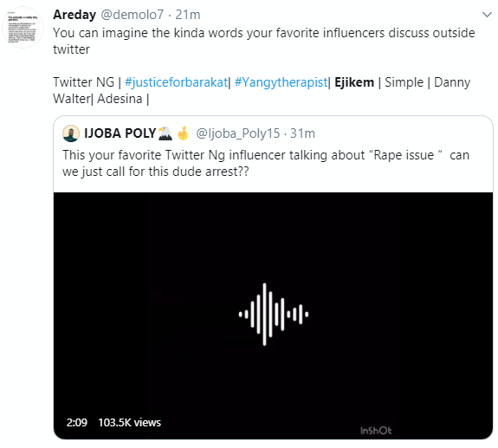Open the #justiceforbarakat hashtag
Viewport: 498px width, 448px height.
177,82
